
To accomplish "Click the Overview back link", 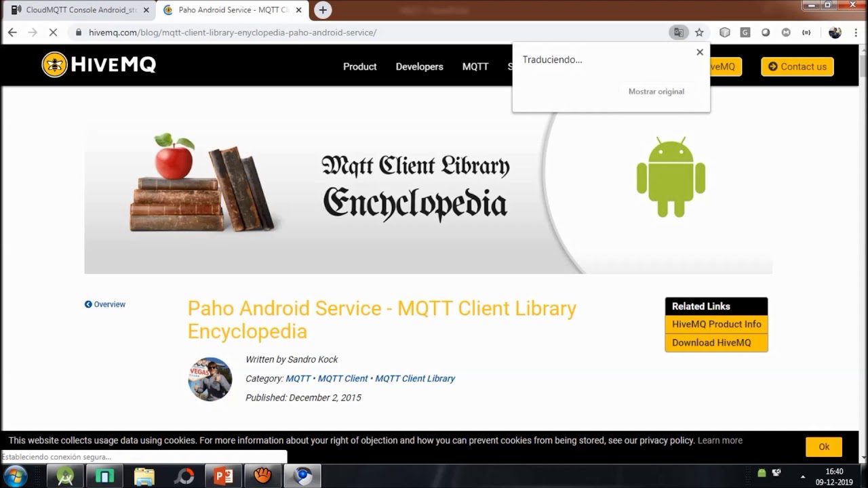I will [105, 304].
